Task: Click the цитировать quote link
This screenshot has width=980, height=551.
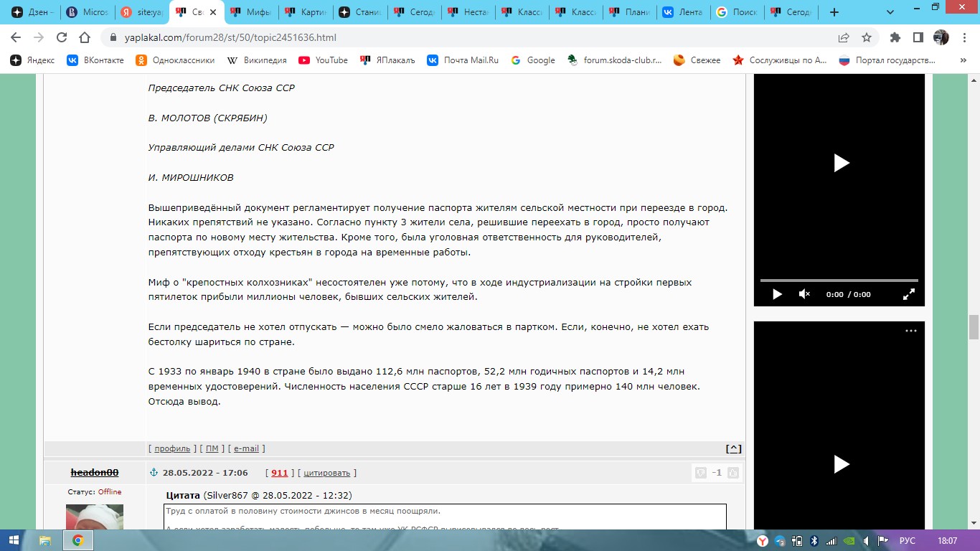Action: point(326,474)
